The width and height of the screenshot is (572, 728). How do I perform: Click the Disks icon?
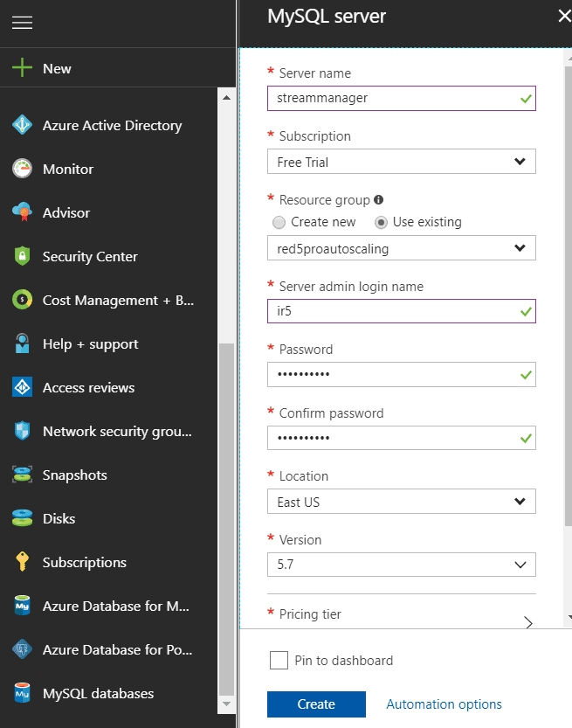tap(22, 518)
